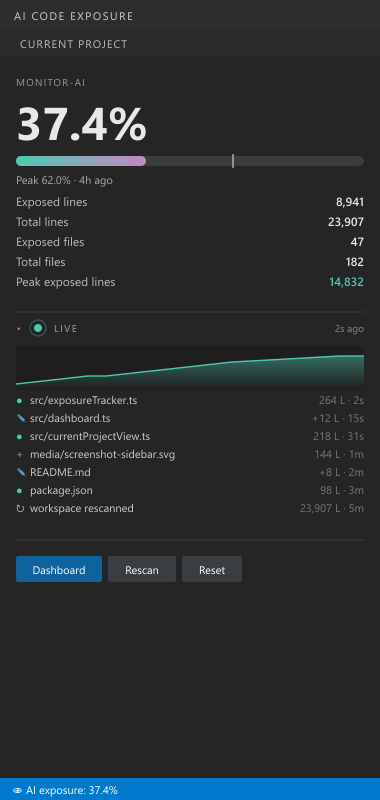Image resolution: width=380 pixels, height=800 pixels.
Task: Click the Peak 62.0% · 4h ago text
Action: 64,181
